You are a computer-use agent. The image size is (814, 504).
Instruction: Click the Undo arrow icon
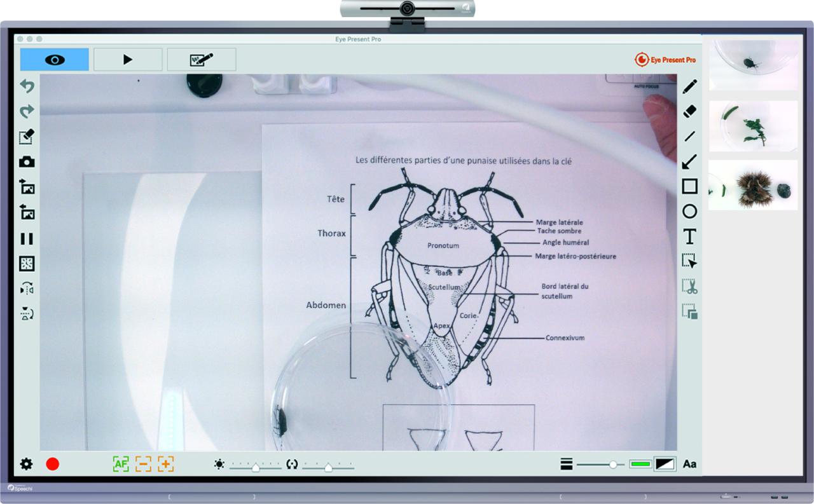(x=26, y=86)
